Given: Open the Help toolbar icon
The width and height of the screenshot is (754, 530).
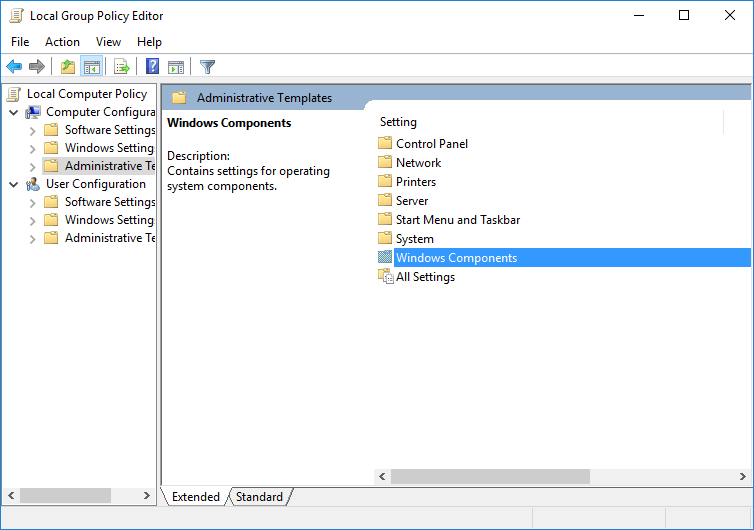Looking at the screenshot, I should [x=152, y=66].
